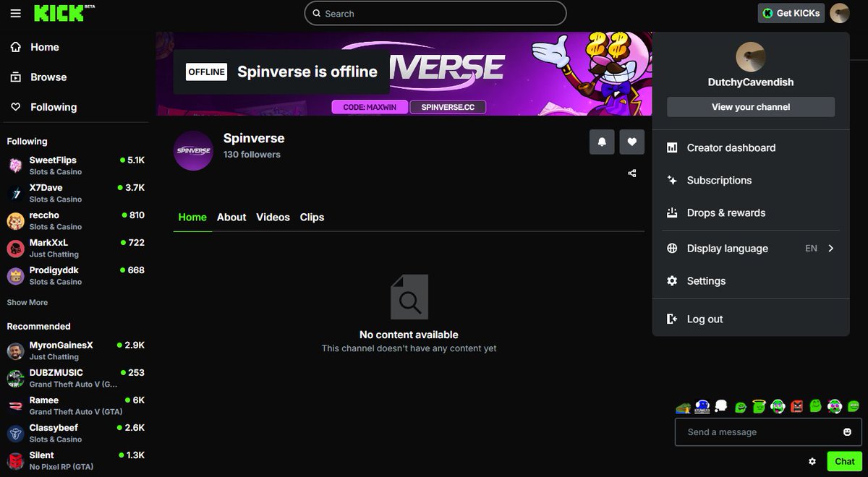Click the heart follow button for Spinverse
This screenshot has height=477, width=868.
click(x=631, y=142)
